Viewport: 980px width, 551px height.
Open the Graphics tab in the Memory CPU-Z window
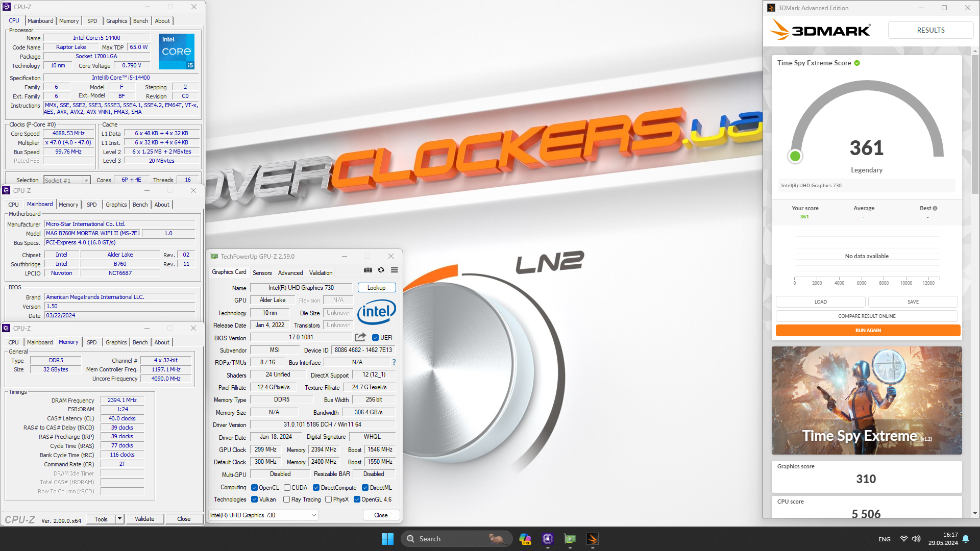coord(116,342)
